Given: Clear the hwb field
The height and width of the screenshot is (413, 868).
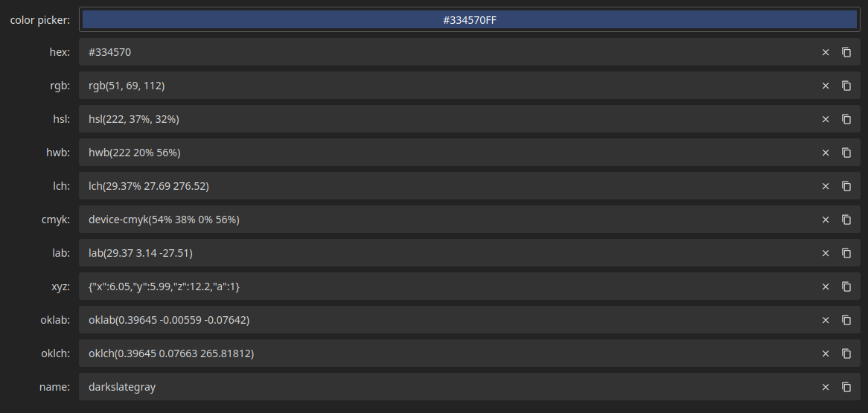Looking at the screenshot, I should [826, 153].
